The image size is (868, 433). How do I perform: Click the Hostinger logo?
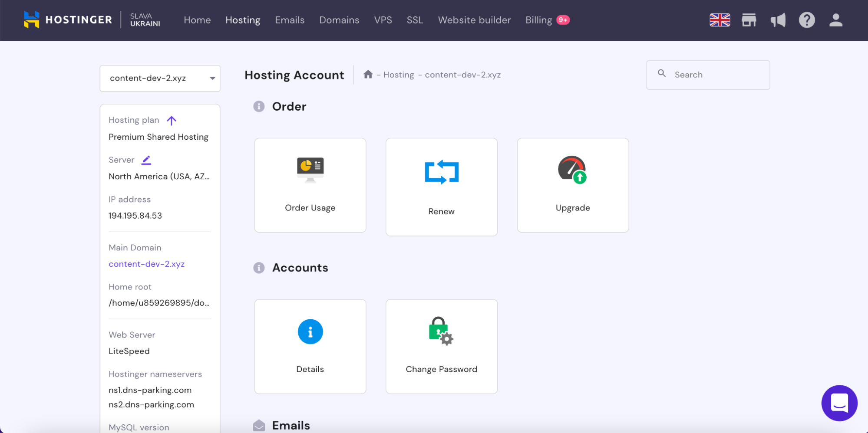click(67, 20)
